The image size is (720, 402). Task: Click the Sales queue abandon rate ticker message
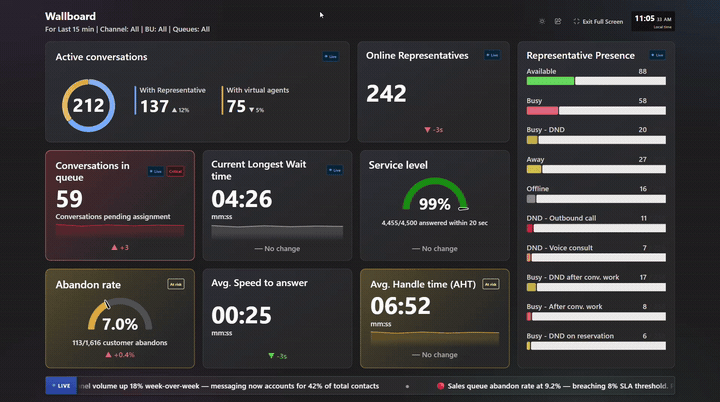click(x=557, y=386)
